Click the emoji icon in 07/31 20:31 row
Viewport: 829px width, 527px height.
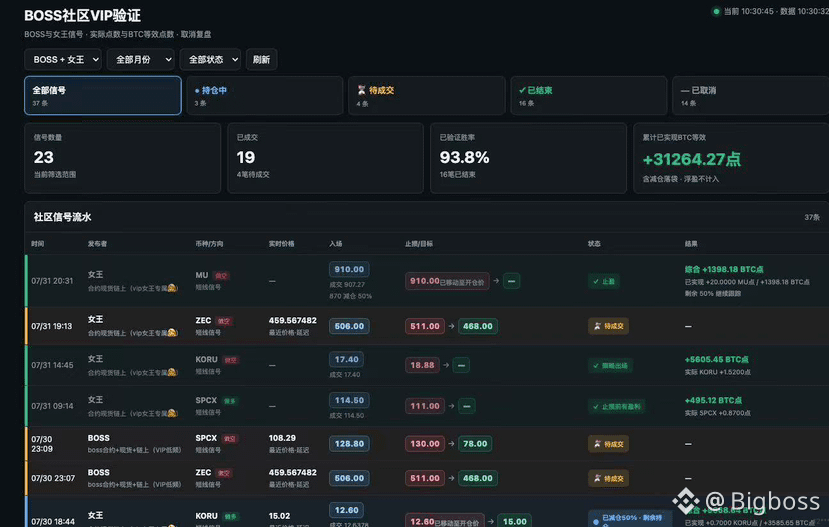pyautogui.click(x=172, y=288)
